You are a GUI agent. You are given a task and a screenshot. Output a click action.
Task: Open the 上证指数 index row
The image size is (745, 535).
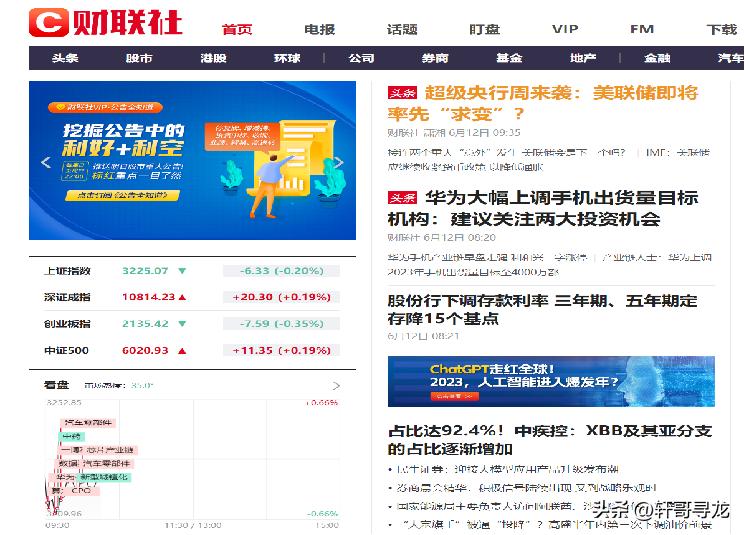coord(192,271)
